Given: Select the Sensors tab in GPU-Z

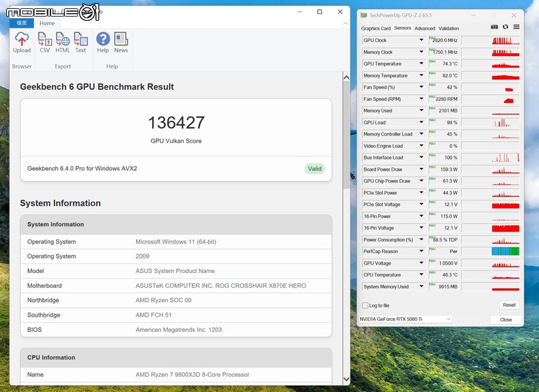Looking at the screenshot, I should [x=403, y=28].
